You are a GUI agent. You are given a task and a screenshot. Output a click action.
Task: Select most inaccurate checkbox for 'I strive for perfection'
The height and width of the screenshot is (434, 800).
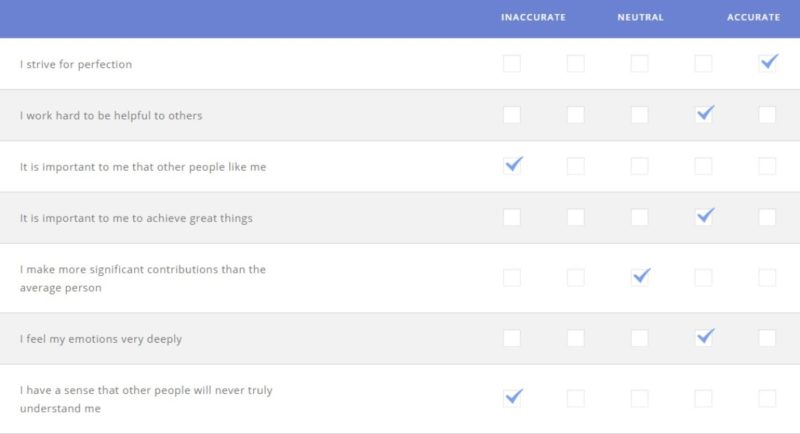(512, 63)
